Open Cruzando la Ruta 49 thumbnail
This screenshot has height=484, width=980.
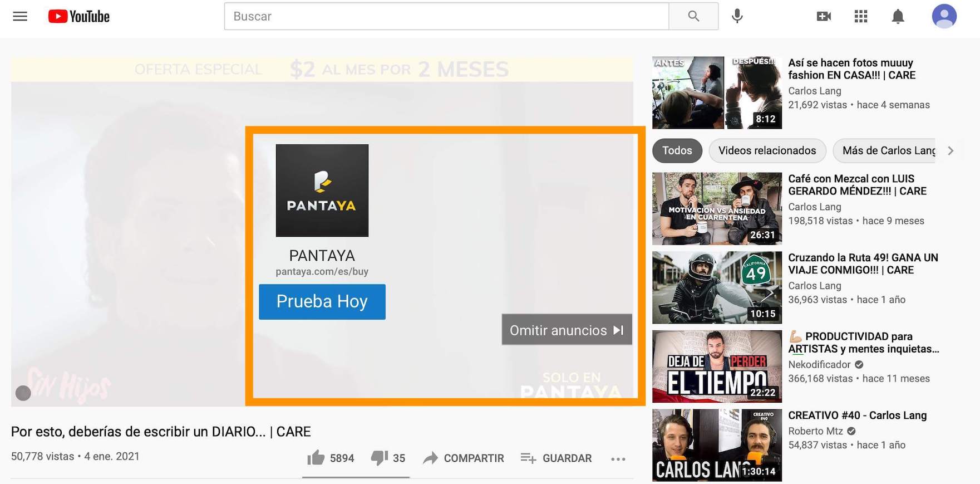coord(717,287)
